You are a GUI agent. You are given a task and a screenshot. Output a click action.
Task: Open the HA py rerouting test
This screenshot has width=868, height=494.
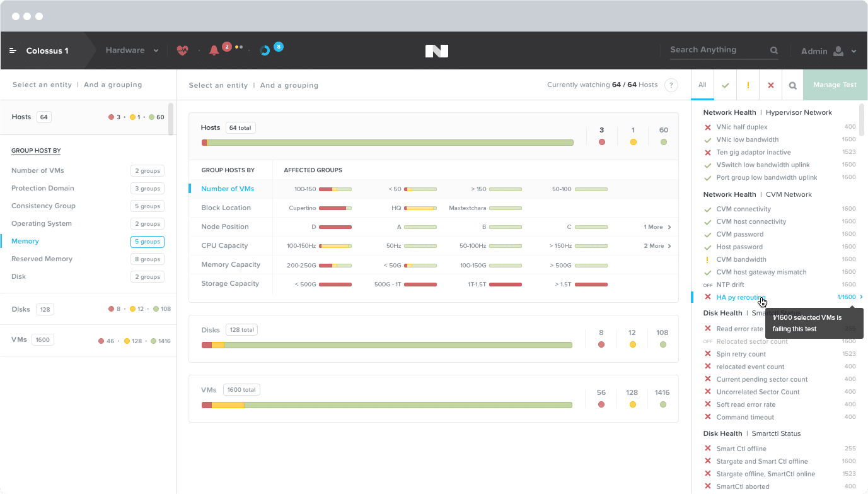click(x=741, y=297)
